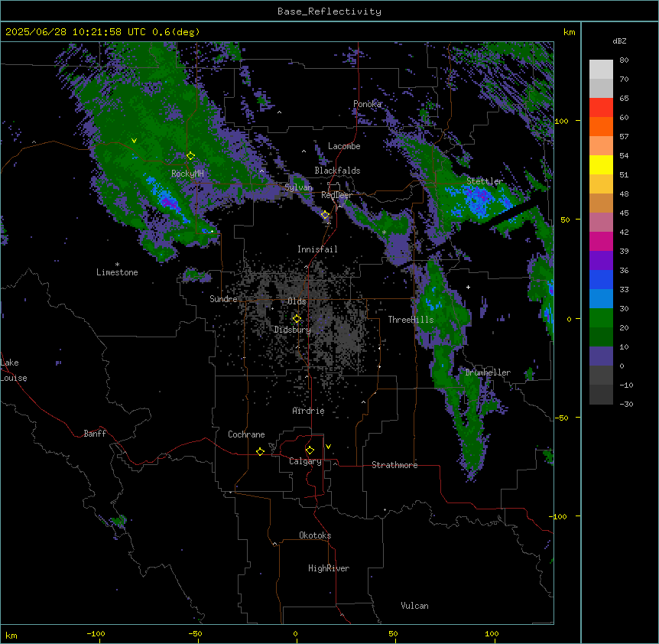
Task: Click the yellow station marker at RockyMH
Action: point(190,155)
